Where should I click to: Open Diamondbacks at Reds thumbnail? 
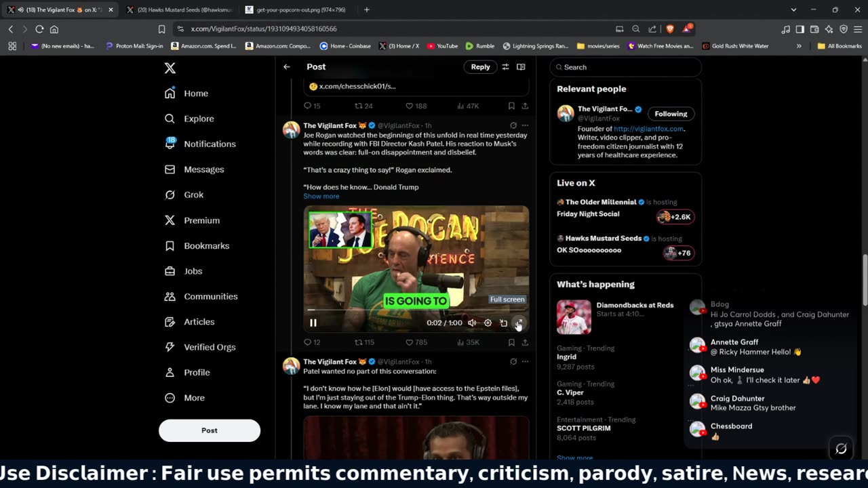tap(574, 317)
